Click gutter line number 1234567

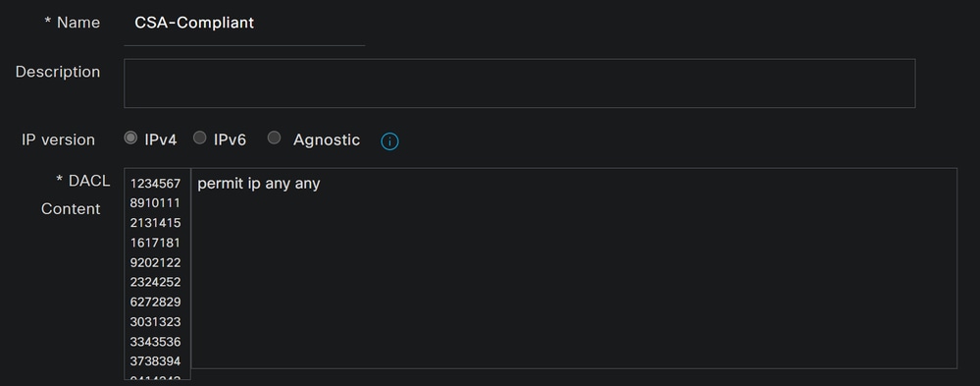click(x=156, y=184)
